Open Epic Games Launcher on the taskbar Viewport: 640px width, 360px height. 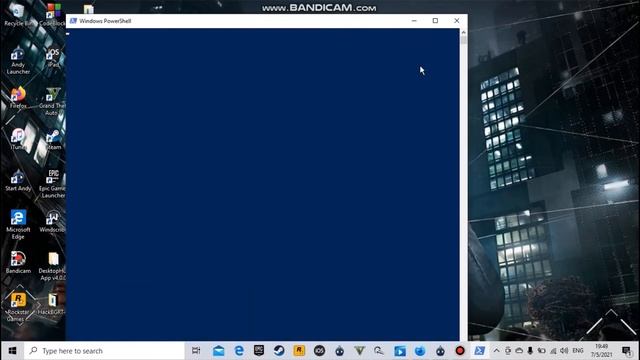point(259,351)
